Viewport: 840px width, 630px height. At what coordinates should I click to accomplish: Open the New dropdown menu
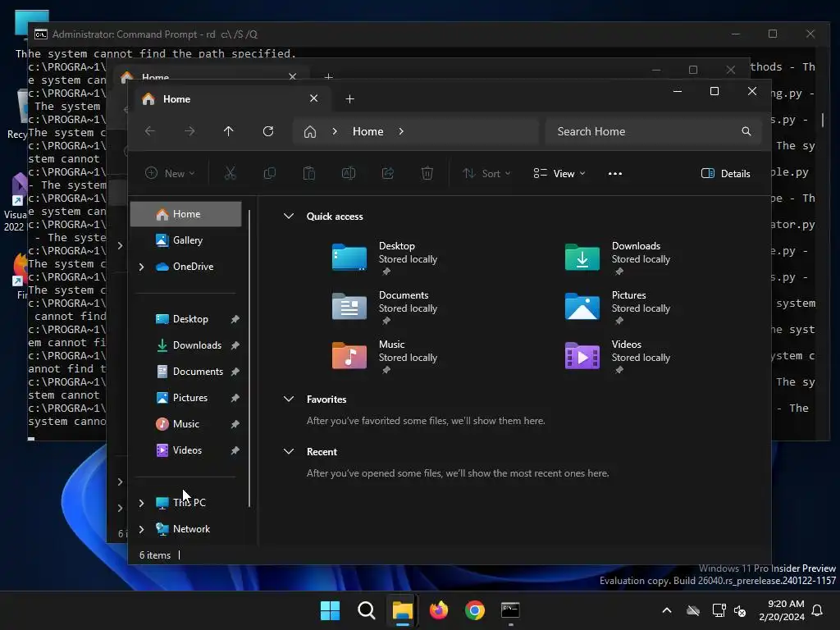[170, 173]
